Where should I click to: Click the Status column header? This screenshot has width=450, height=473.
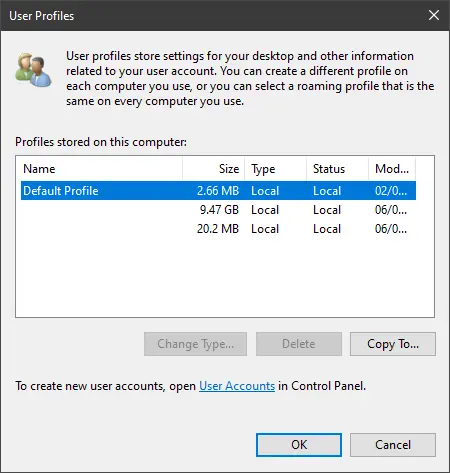(337, 169)
